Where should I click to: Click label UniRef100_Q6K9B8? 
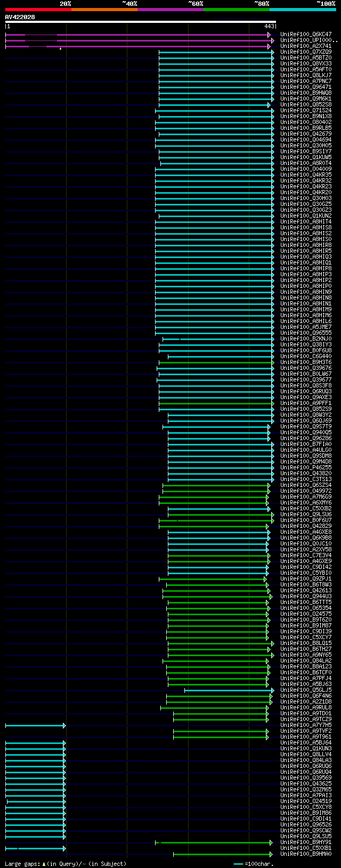pyautogui.click(x=306, y=538)
